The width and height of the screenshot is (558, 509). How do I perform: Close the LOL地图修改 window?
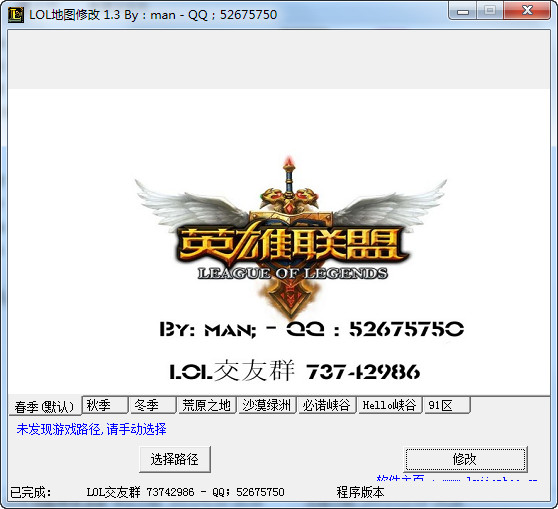527,11
